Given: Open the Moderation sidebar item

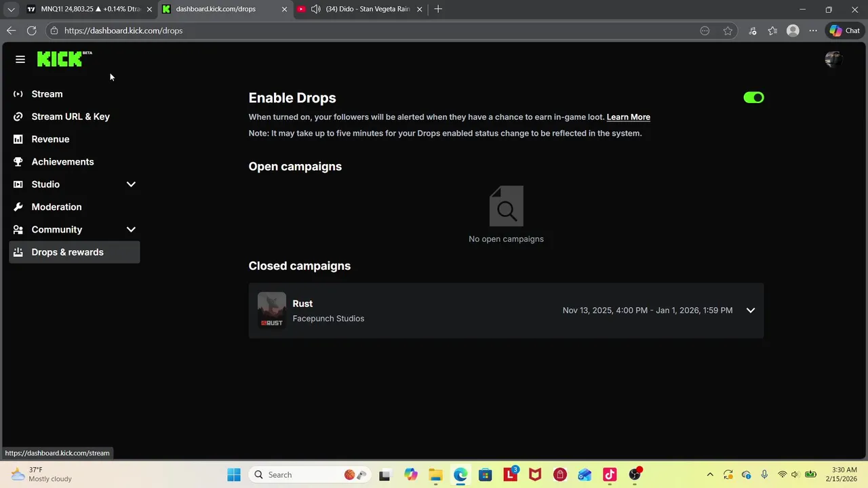Looking at the screenshot, I should [75, 207].
